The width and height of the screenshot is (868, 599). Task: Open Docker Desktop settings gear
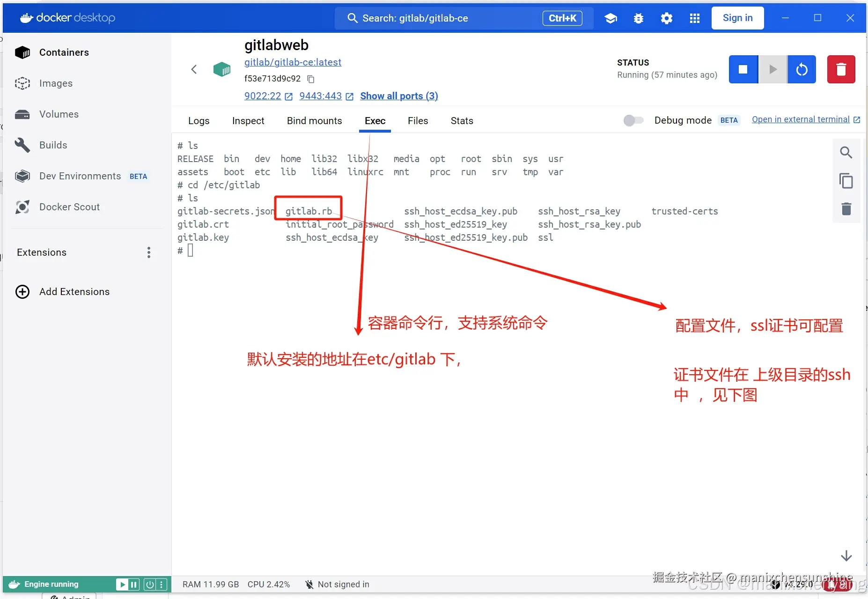pos(667,18)
